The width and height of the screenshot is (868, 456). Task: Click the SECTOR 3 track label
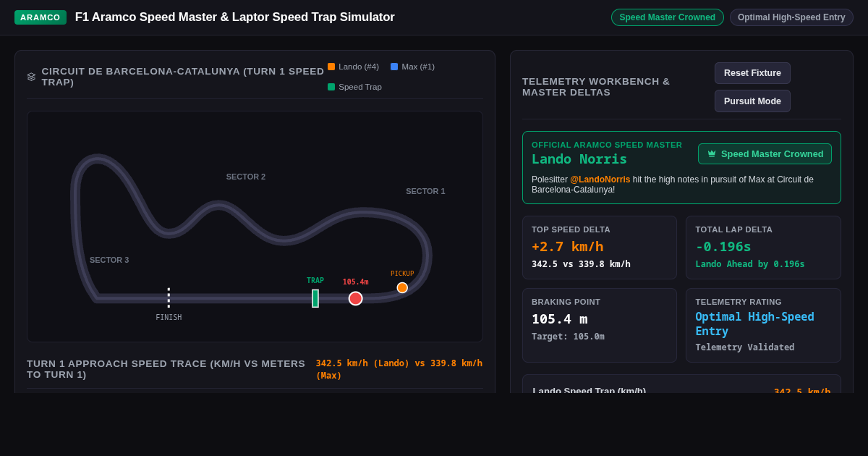109,260
